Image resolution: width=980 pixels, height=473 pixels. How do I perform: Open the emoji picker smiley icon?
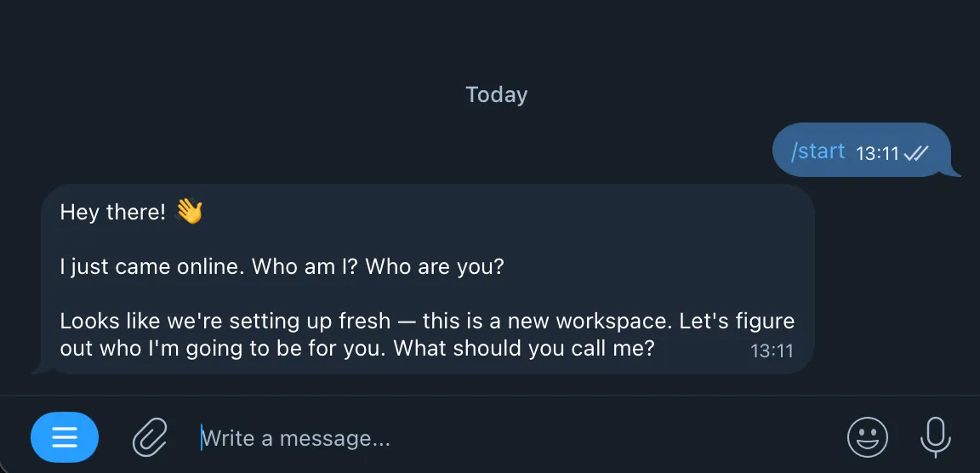point(867,438)
